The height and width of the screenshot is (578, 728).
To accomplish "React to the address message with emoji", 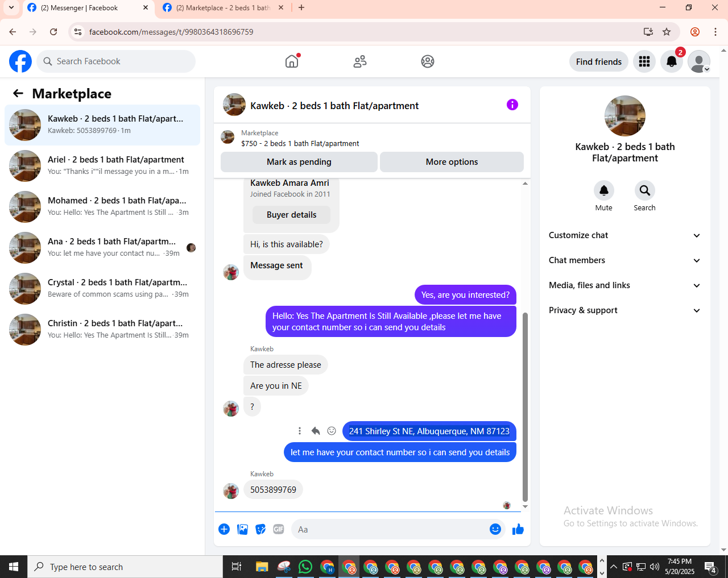I will point(332,431).
